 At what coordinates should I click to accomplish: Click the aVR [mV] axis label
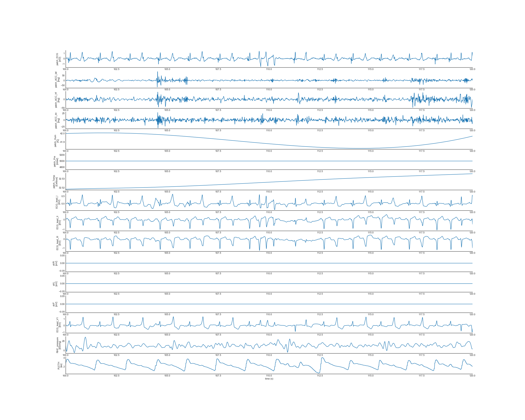tap(55, 263)
